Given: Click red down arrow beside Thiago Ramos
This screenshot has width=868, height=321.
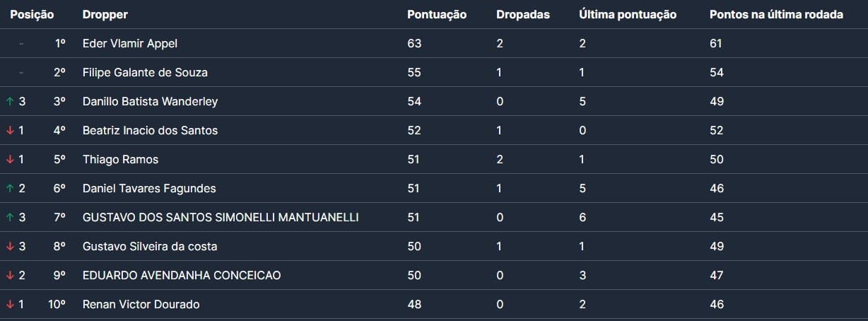Looking at the screenshot, I should 10,160.
